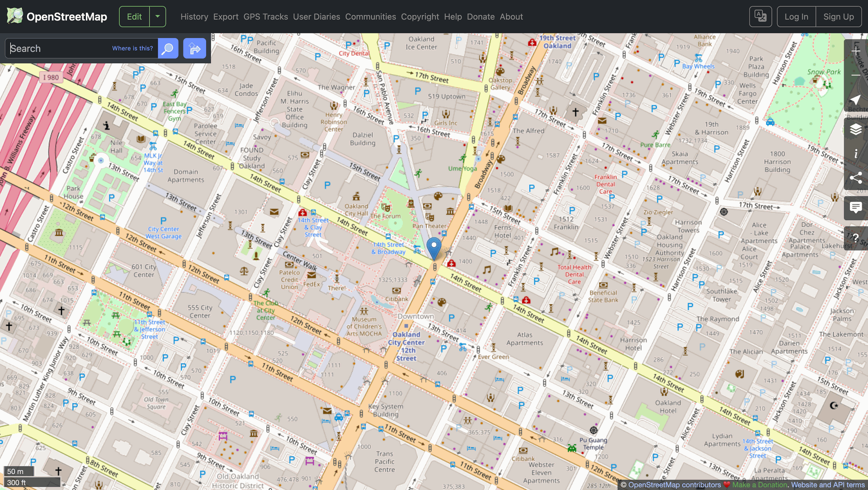Open 'Website and API terms' link
Screen dimensions: 868x490
pyautogui.click(x=828, y=485)
